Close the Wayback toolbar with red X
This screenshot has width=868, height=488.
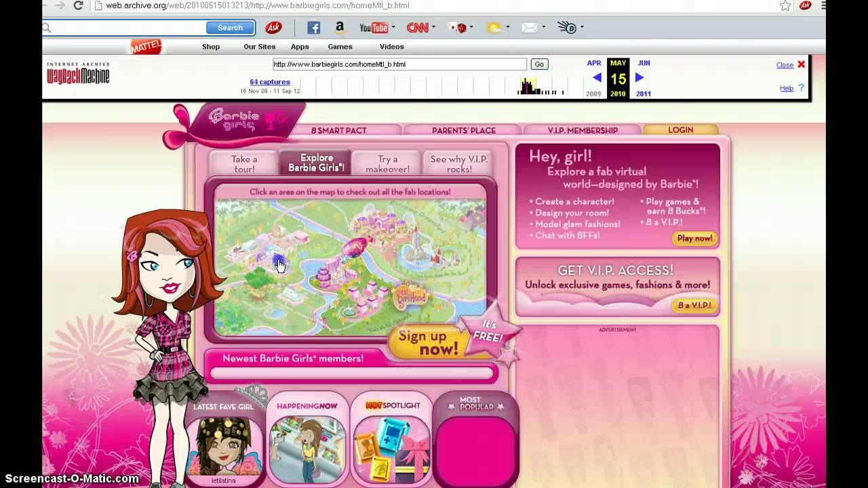pyautogui.click(x=801, y=64)
